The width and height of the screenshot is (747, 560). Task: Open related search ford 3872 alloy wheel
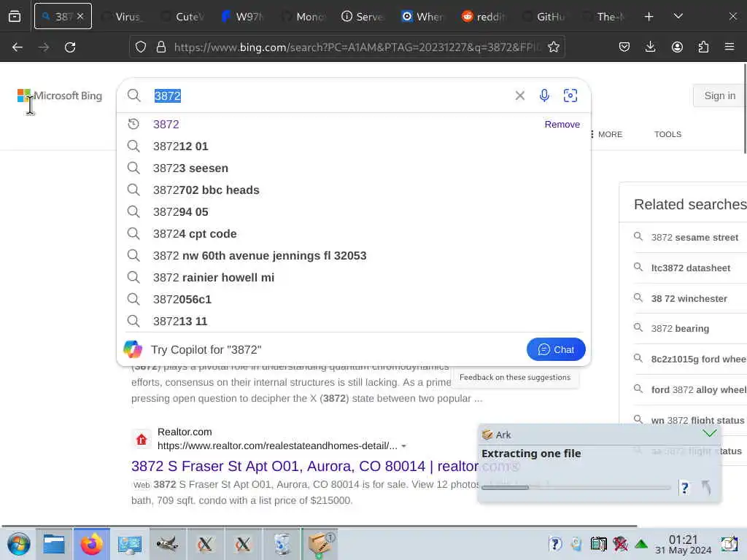click(698, 389)
